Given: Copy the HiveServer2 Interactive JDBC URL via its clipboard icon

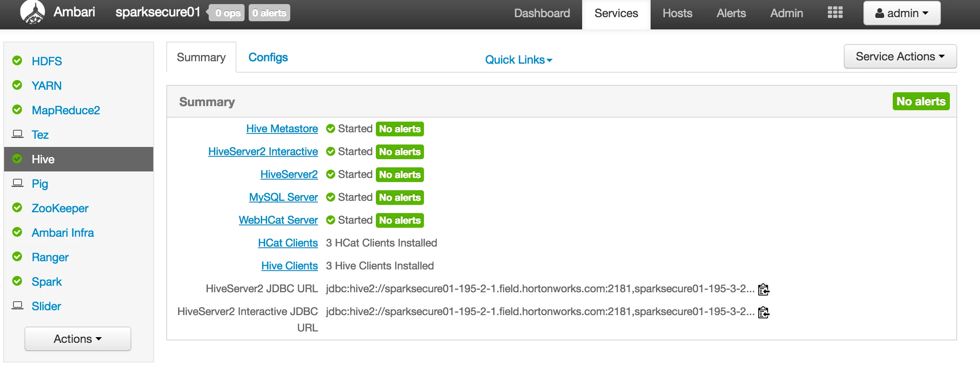Looking at the screenshot, I should tap(764, 312).
